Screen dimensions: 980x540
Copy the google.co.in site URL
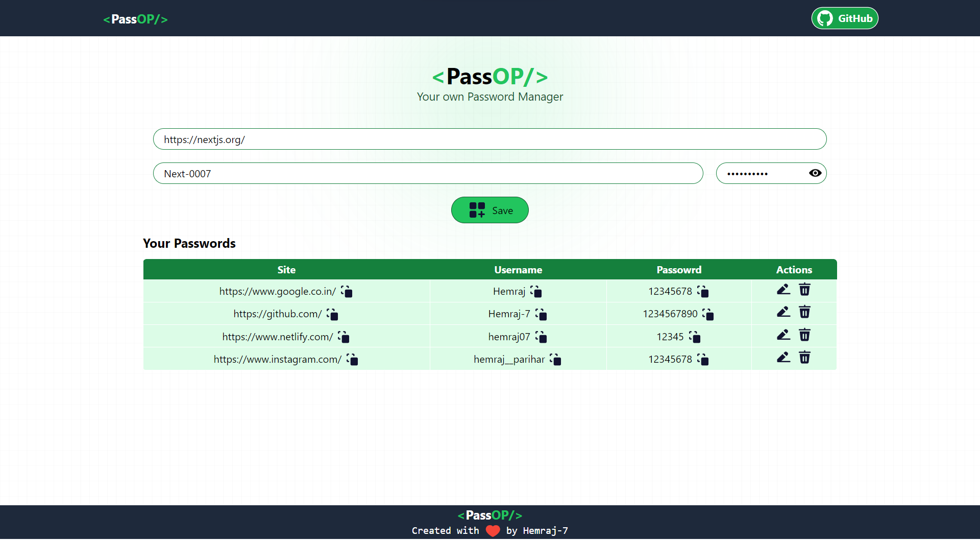(347, 292)
